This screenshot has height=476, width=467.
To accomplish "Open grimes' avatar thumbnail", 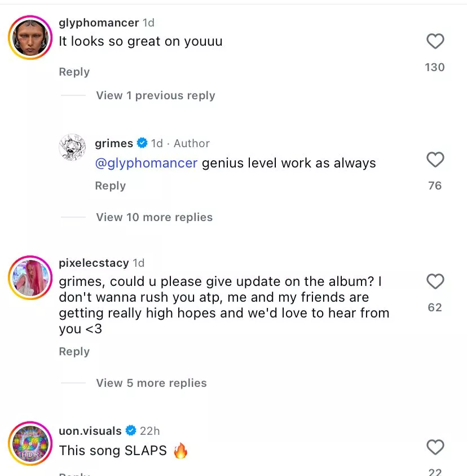I will pyautogui.click(x=73, y=148).
